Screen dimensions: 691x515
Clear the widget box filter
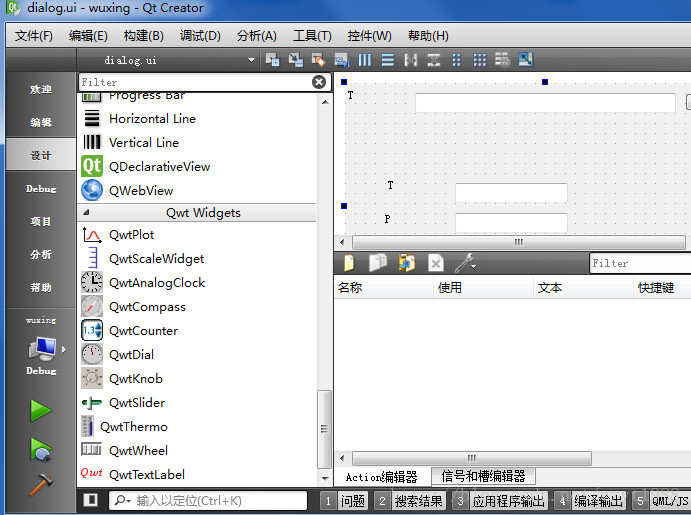(319, 82)
